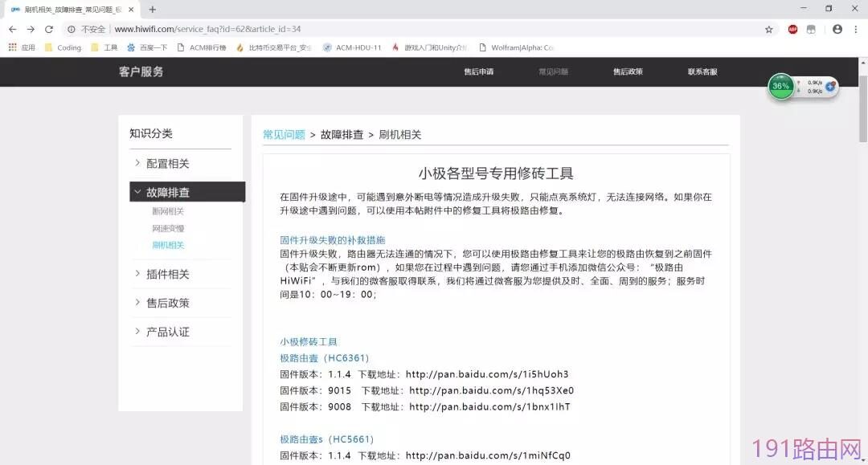Bookmark this page with the star icon
The width and height of the screenshot is (868, 465).
point(769,29)
